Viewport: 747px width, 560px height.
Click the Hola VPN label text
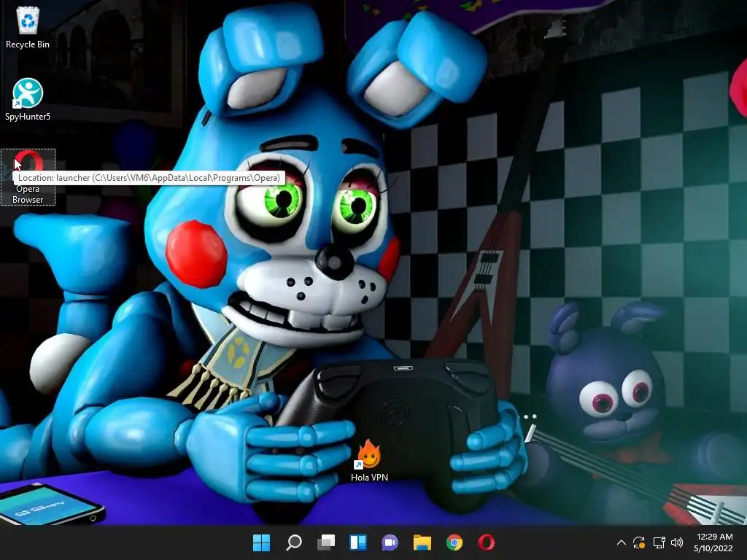point(369,477)
